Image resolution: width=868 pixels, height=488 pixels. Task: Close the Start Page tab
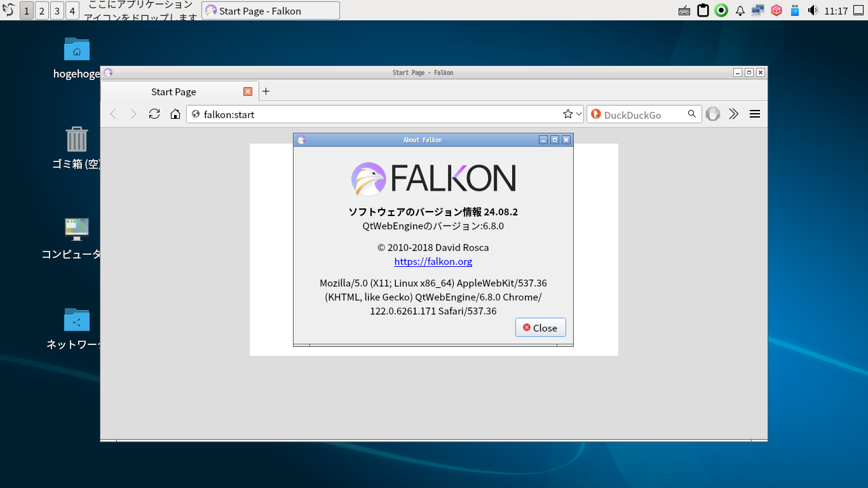[x=248, y=91]
